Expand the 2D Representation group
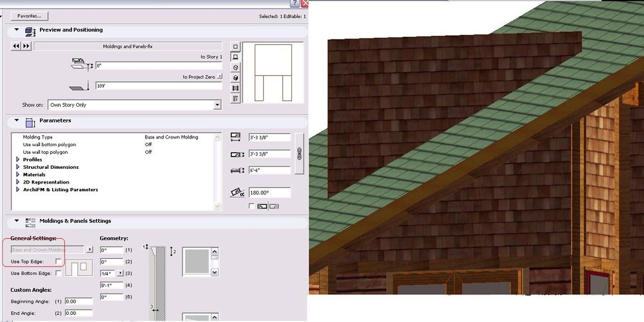Screen dimensions: 644x322 coord(17,182)
